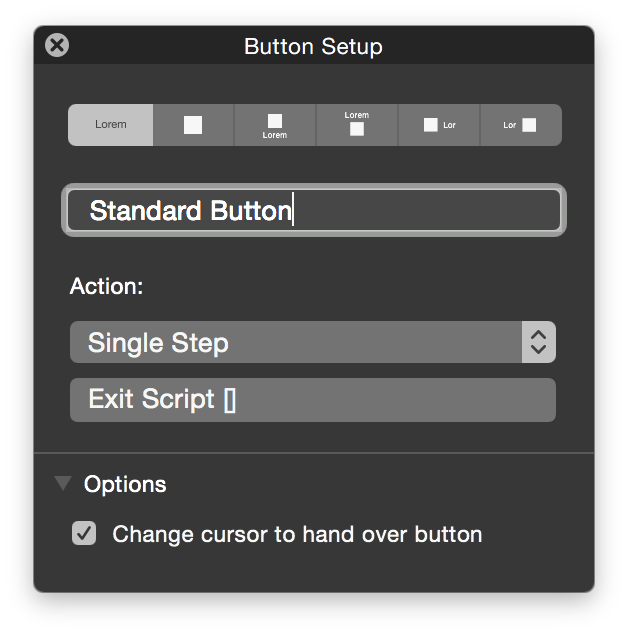The height and width of the screenshot is (634, 628).
Task: Click the Options section heading
Action: point(125,484)
